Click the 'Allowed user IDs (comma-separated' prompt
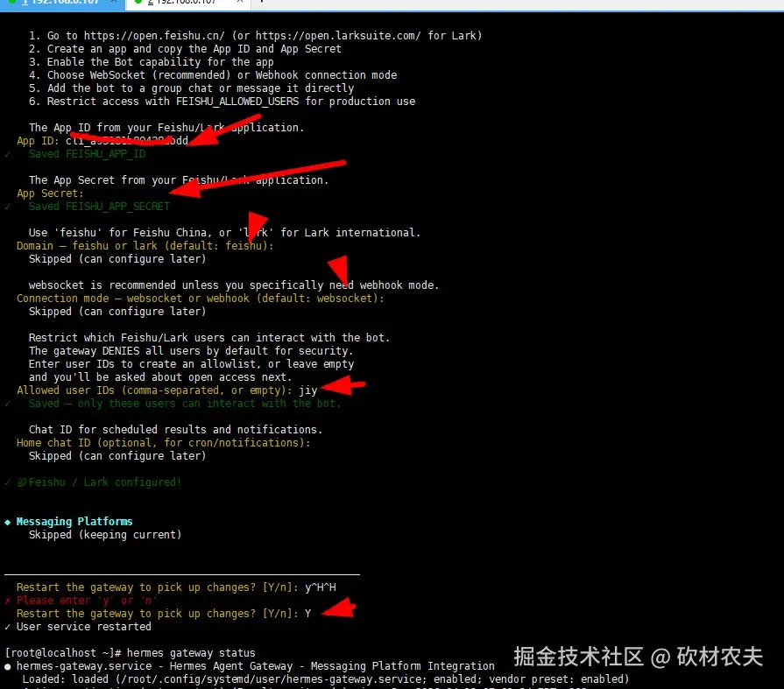 (x=154, y=390)
